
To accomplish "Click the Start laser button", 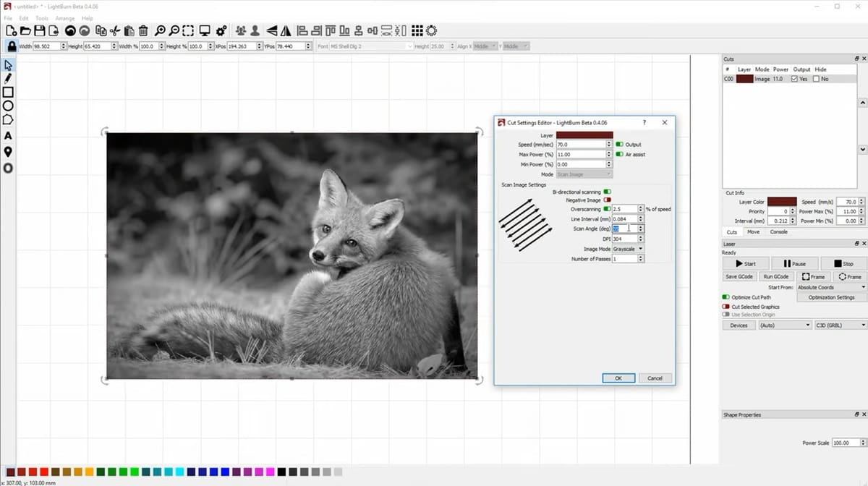I will pyautogui.click(x=745, y=264).
